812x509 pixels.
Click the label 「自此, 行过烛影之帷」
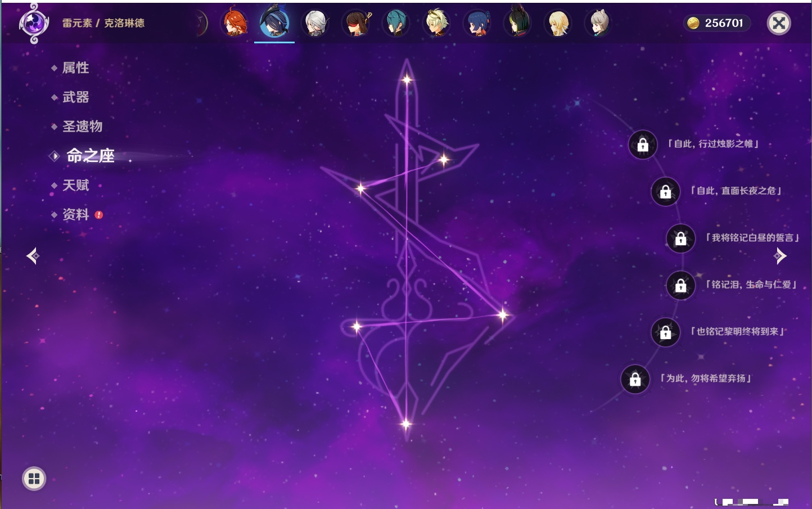tap(714, 144)
